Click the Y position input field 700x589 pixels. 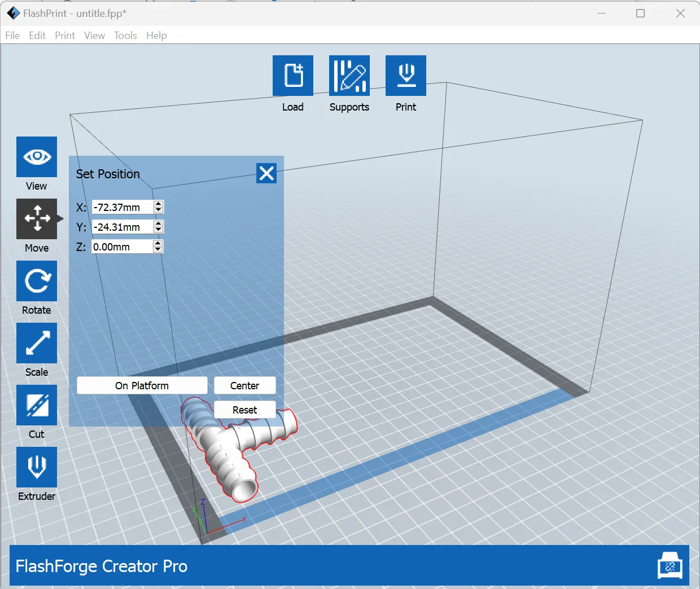[x=123, y=227]
